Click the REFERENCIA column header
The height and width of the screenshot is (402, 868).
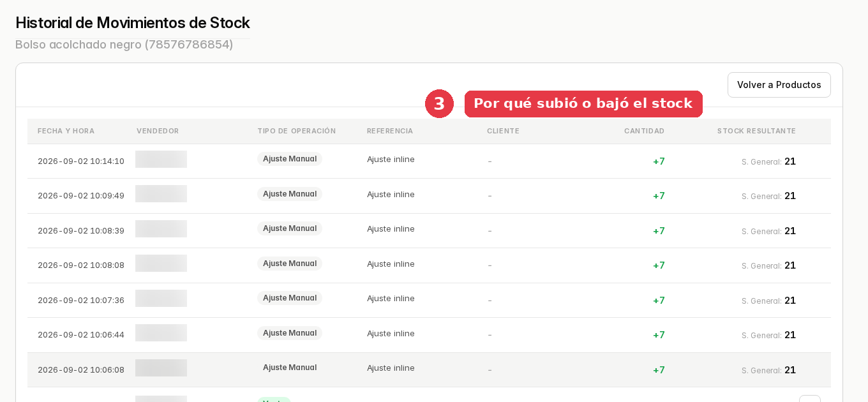click(x=390, y=131)
